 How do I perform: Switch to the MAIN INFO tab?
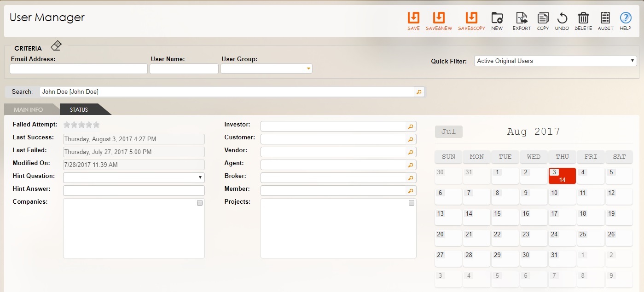[28, 109]
